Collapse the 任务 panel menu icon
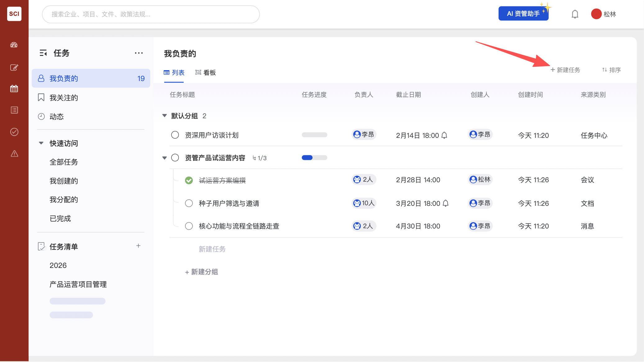This screenshot has height=362, width=644. 43,53
